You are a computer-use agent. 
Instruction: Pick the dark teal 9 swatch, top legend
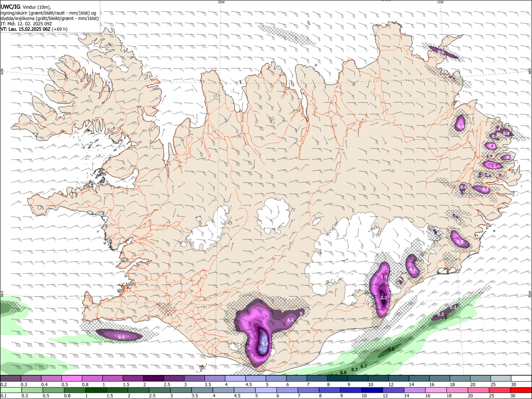(x=357, y=378)
